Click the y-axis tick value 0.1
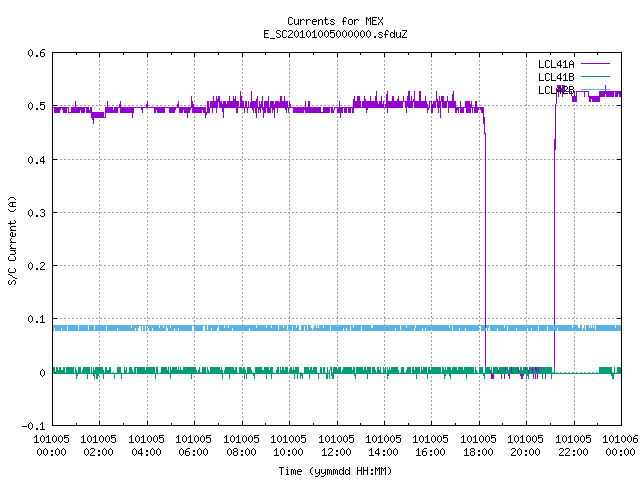 tap(36, 319)
